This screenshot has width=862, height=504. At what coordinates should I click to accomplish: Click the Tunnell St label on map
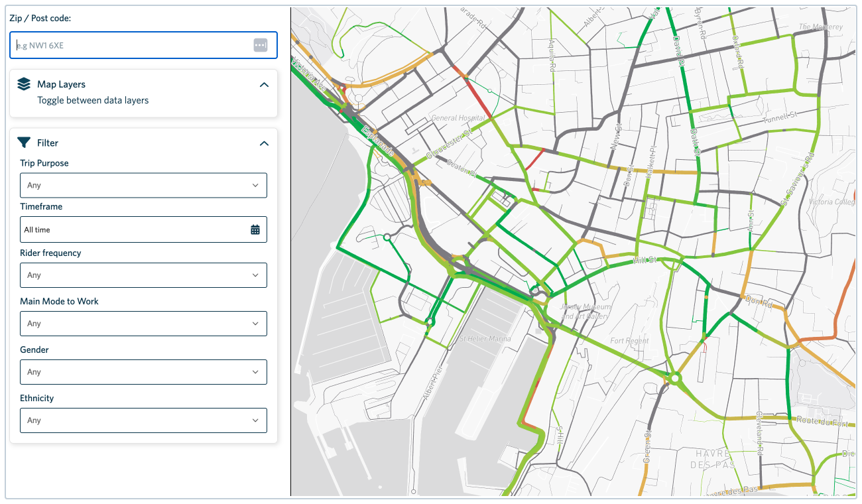[778, 117]
